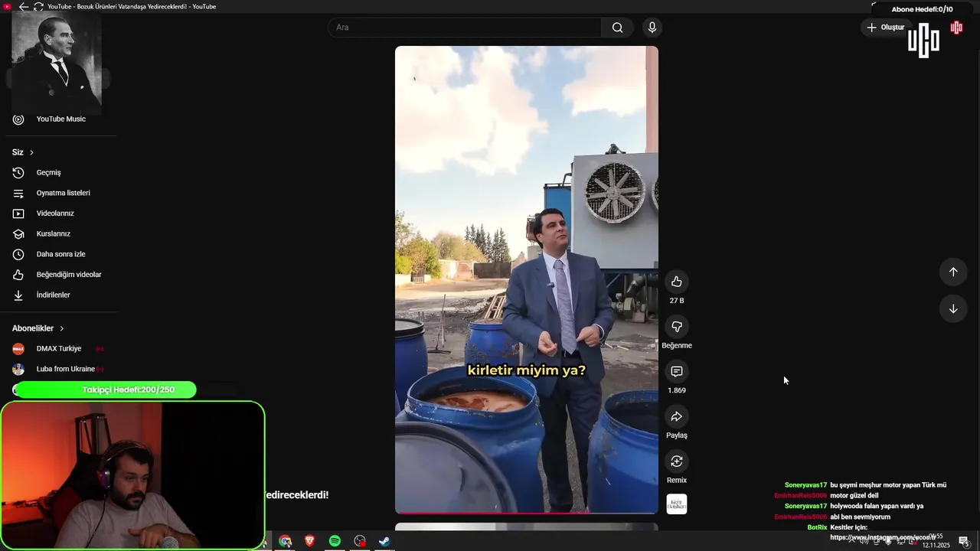Reload the YouTube page
Viewport: 980px width, 551px height.
38,6
